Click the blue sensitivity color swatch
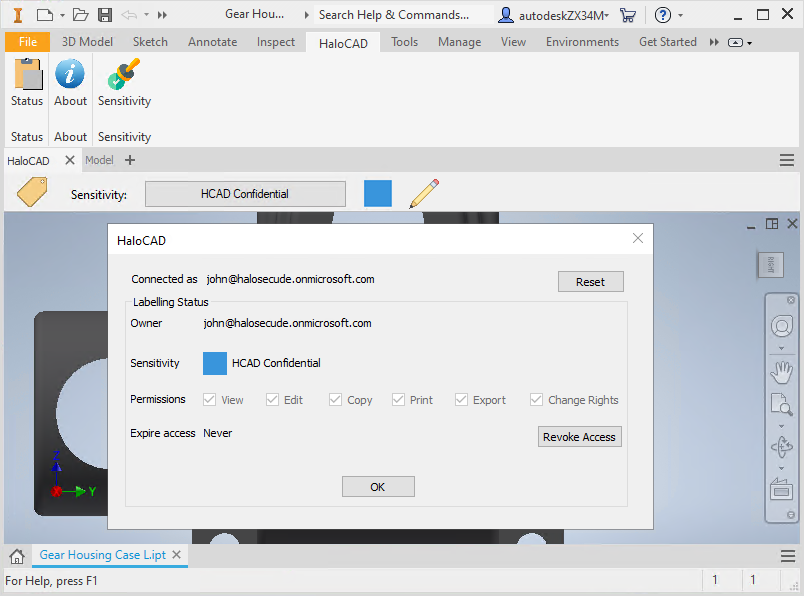The image size is (804, 596). click(x=378, y=191)
